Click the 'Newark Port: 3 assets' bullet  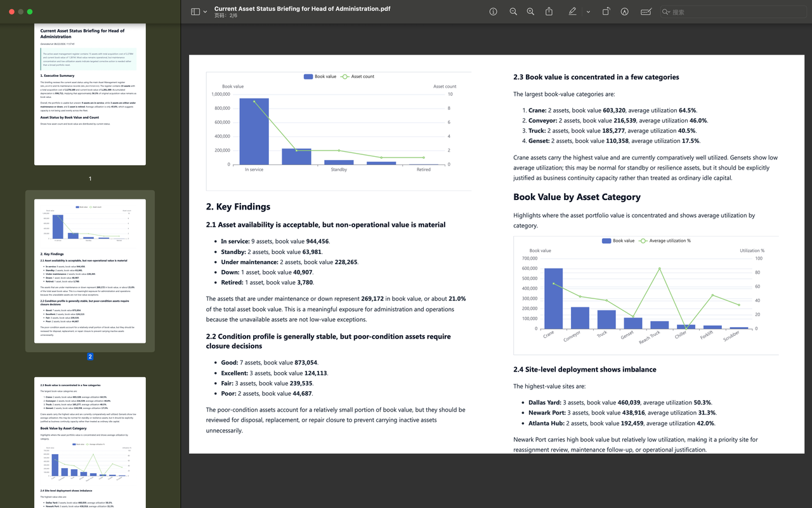coord(622,413)
